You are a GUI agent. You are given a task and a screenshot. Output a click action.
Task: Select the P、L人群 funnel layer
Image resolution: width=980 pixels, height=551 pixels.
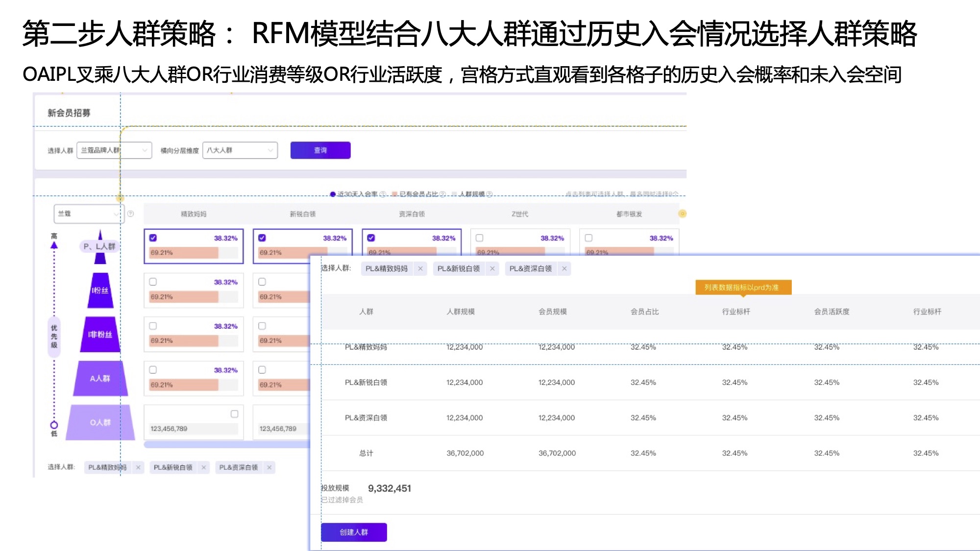[100, 246]
